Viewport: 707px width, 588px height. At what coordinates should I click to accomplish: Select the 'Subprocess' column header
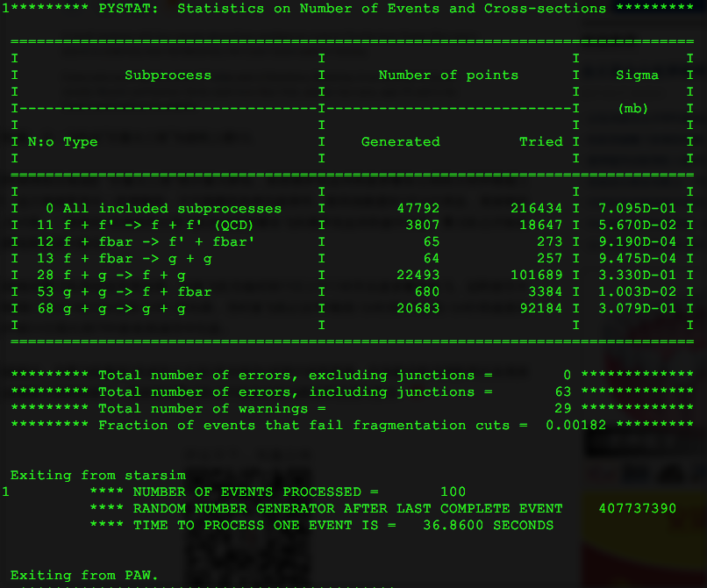coord(168,75)
